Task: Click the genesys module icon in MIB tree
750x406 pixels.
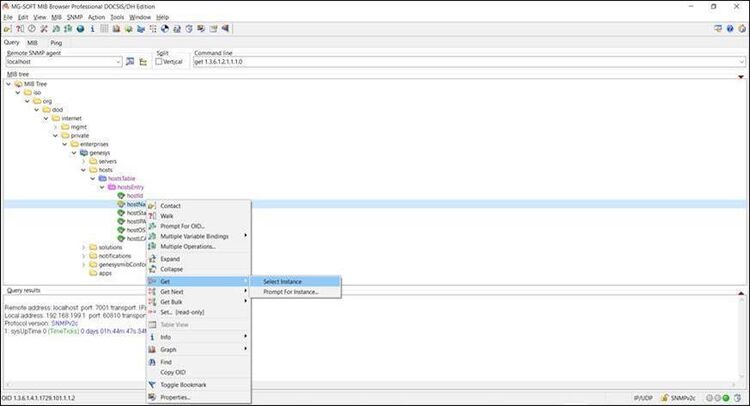Action: pyautogui.click(x=84, y=153)
